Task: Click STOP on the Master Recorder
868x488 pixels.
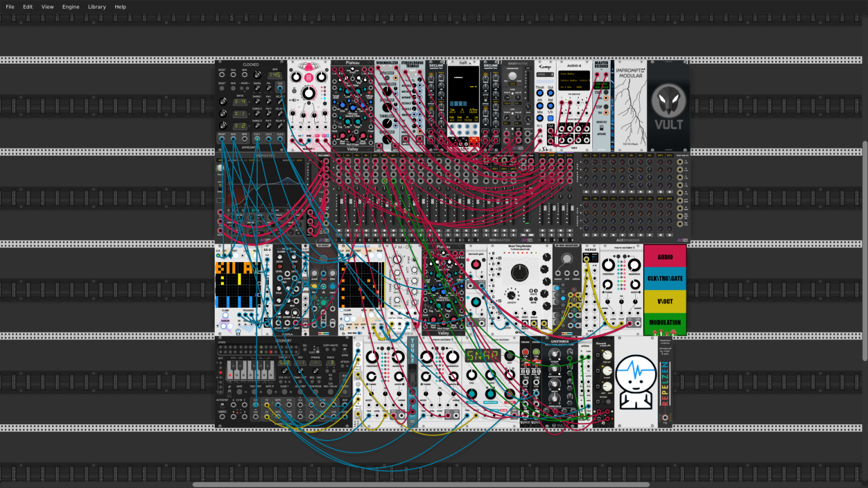Action: click(606, 106)
